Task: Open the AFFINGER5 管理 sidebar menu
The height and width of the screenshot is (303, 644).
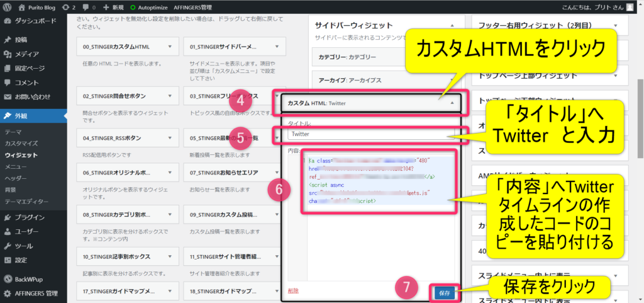Action: 38,294
